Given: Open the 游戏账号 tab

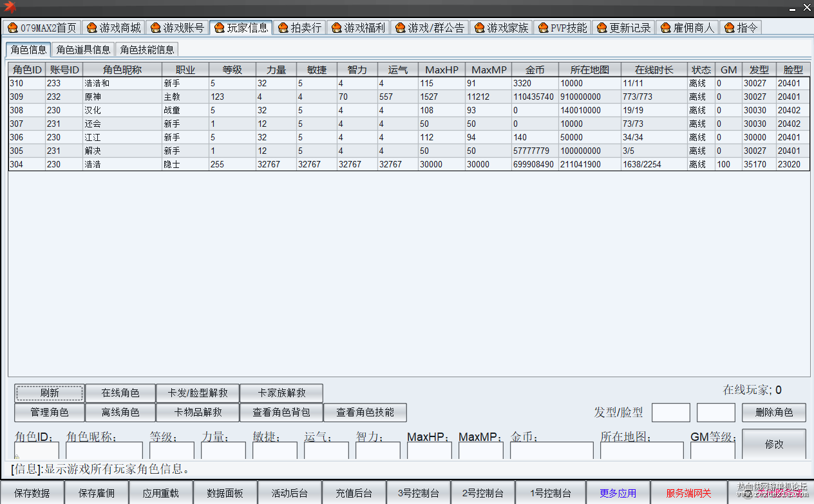Looking at the screenshot, I should 177,28.
